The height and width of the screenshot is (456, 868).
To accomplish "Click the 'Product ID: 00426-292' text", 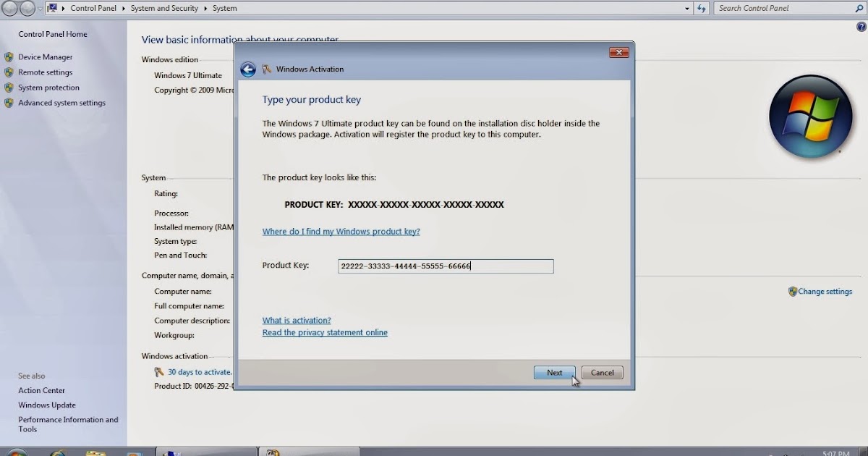I will tap(194, 387).
